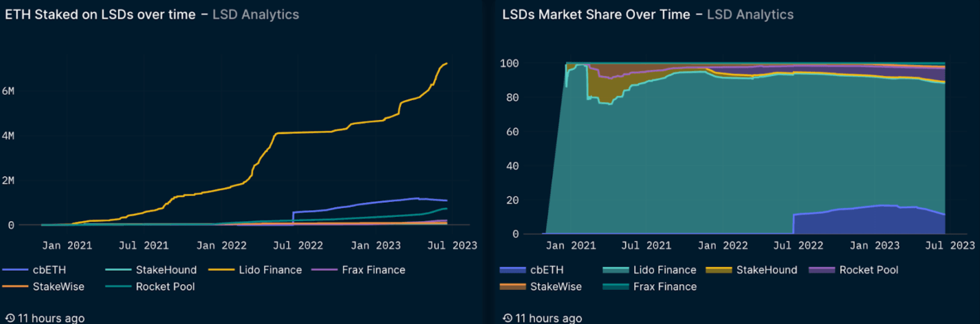Open LSD Analytics link beside ETH Staked title
Screen dimensions: 980x324
point(255,15)
